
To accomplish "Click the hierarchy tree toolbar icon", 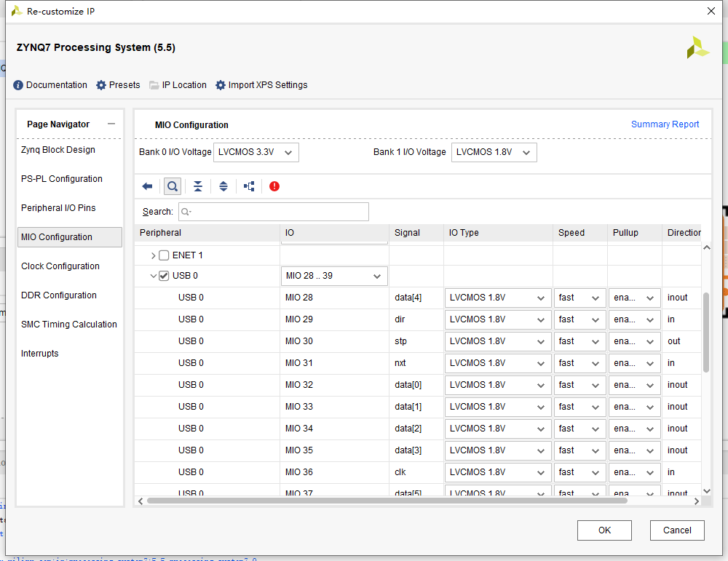I will 249,186.
